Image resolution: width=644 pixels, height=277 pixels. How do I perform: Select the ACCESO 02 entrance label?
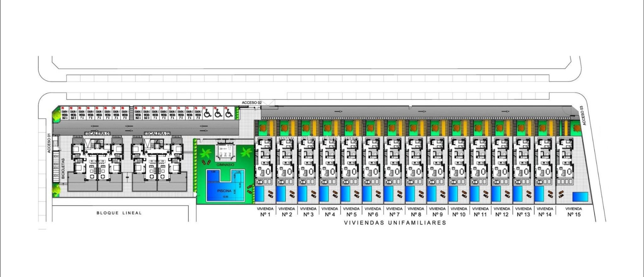point(252,103)
